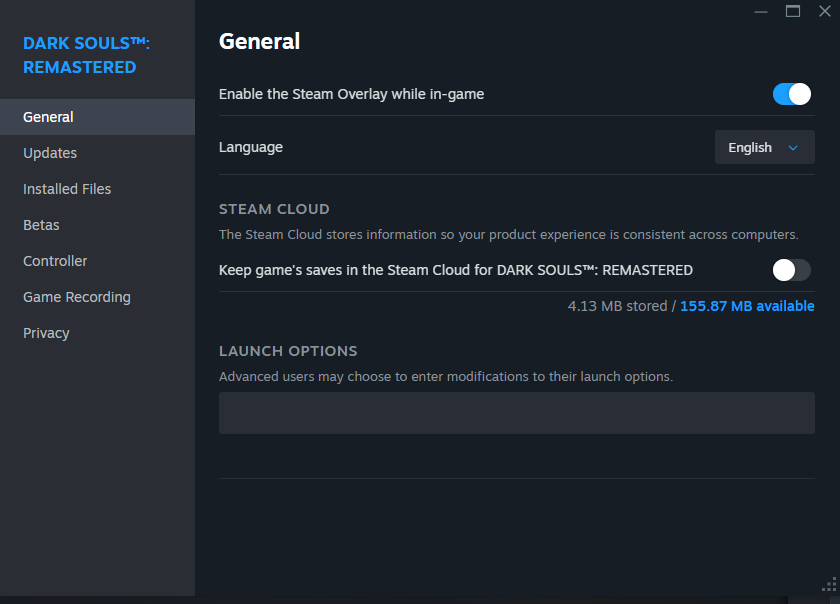Go to Installed Files settings

pyautogui.click(x=67, y=189)
